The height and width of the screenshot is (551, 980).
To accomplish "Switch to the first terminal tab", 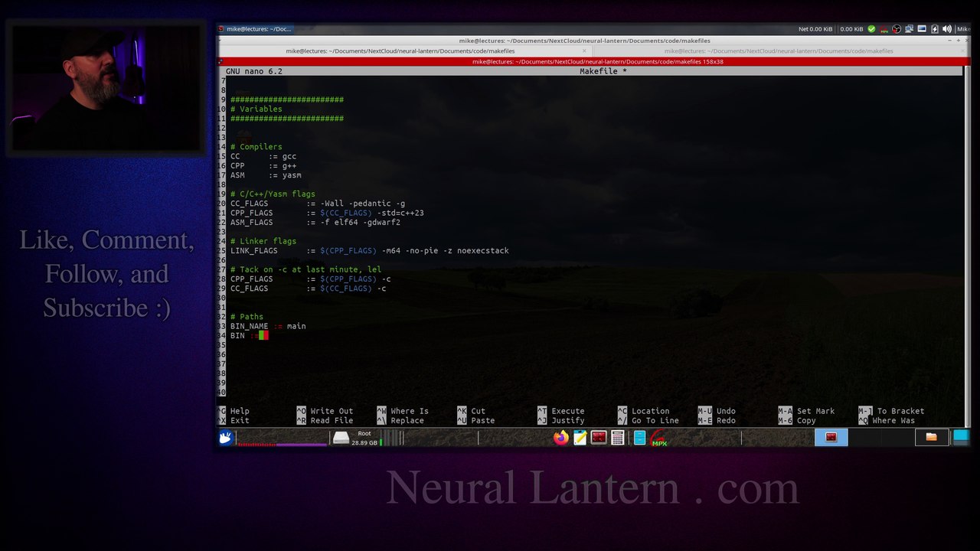I will pos(400,51).
